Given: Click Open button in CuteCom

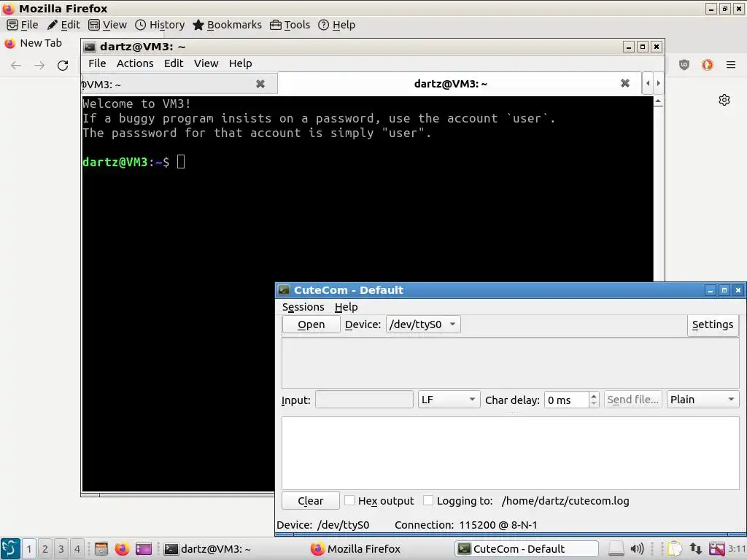Looking at the screenshot, I should [311, 324].
